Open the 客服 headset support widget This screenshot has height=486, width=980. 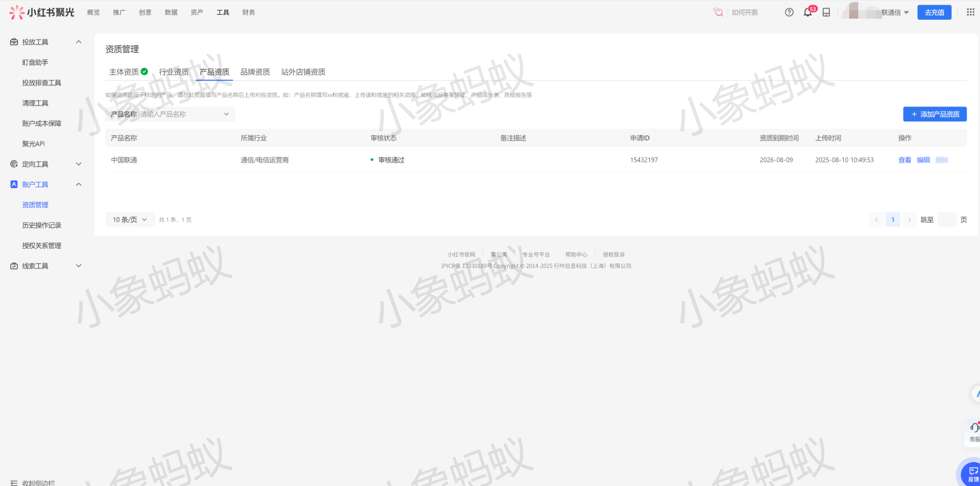pyautogui.click(x=973, y=432)
